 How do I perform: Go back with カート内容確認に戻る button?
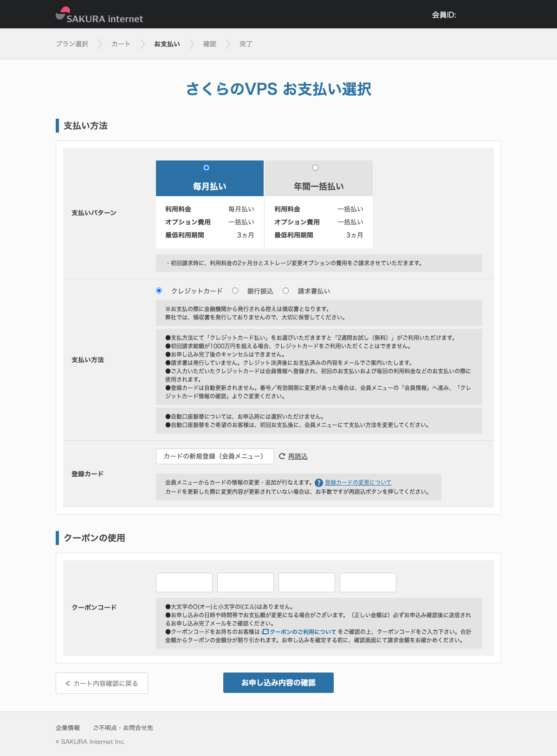pyautogui.click(x=102, y=683)
